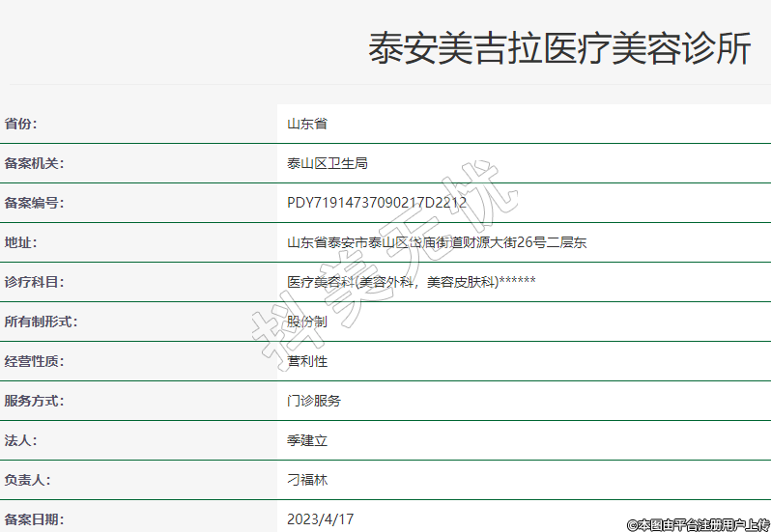Click the 备案编号 label
Screen dimensions: 771x532
34,203
